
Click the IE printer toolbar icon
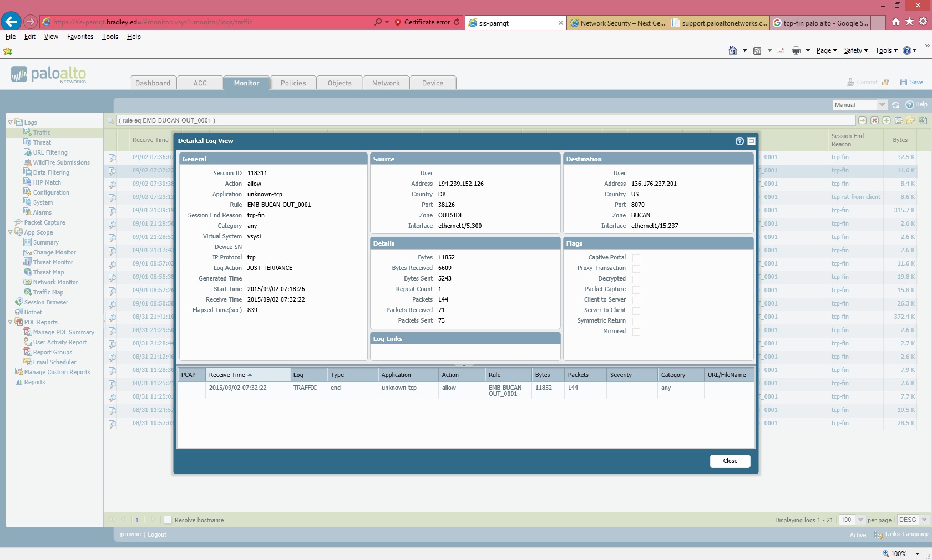pos(796,50)
